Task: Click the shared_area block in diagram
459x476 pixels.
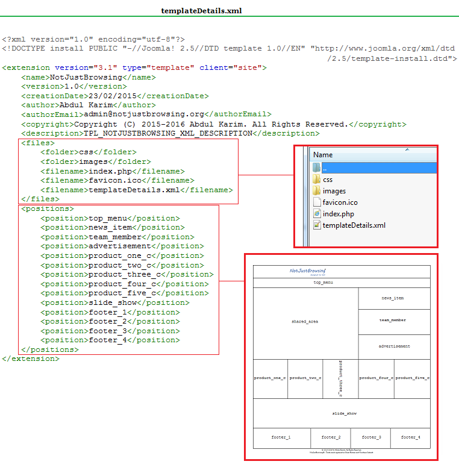Action: (305, 322)
